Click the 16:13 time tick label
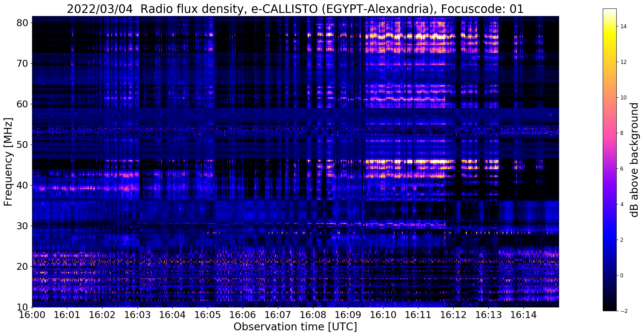Screen dimensions: 644x336 [488, 315]
